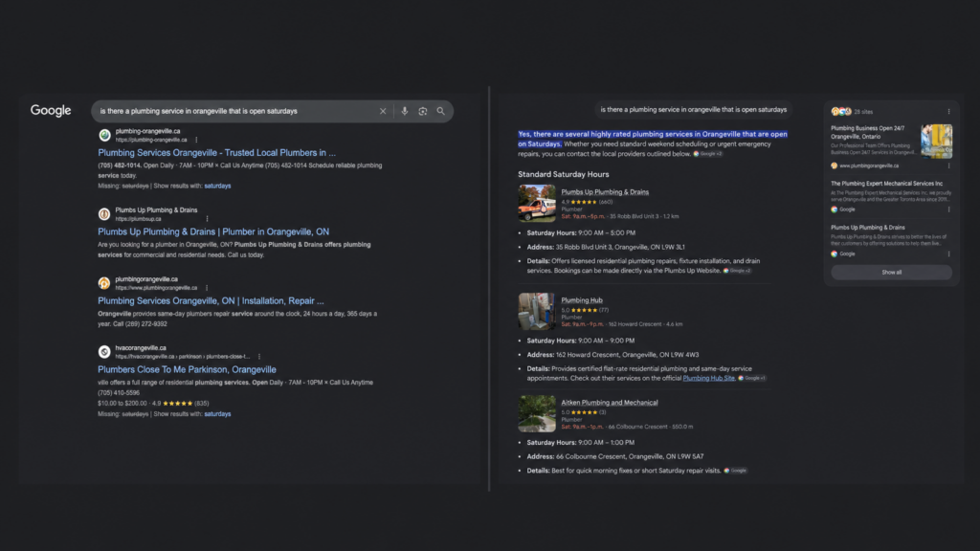Open Plumbing Services Orangeville, ON | Installation, Repair result
Image resolution: width=980 pixels, height=551 pixels.
point(211,300)
